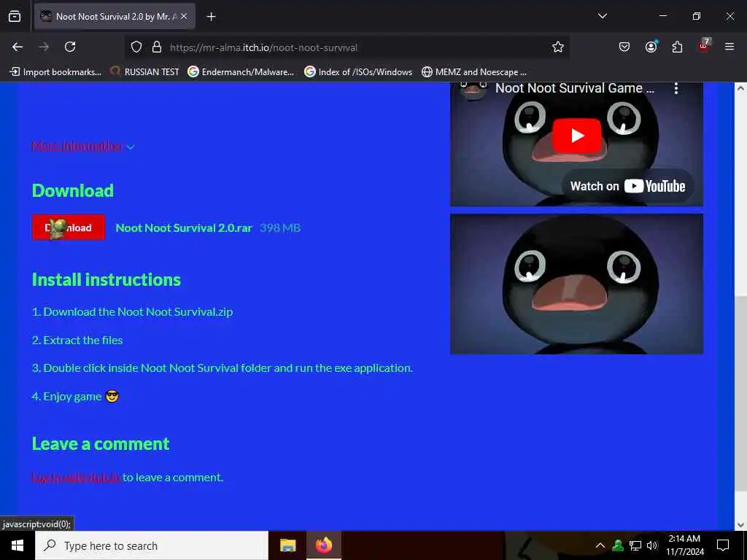Open Firefox account icon
This screenshot has width=747, height=560.
651,47
